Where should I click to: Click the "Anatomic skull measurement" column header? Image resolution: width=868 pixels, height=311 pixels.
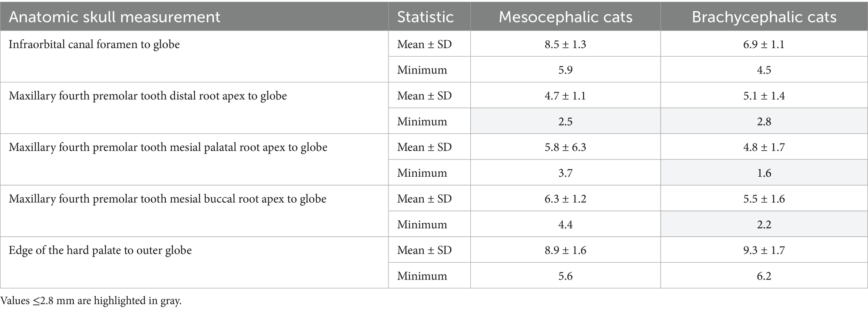[x=114, y=17]
